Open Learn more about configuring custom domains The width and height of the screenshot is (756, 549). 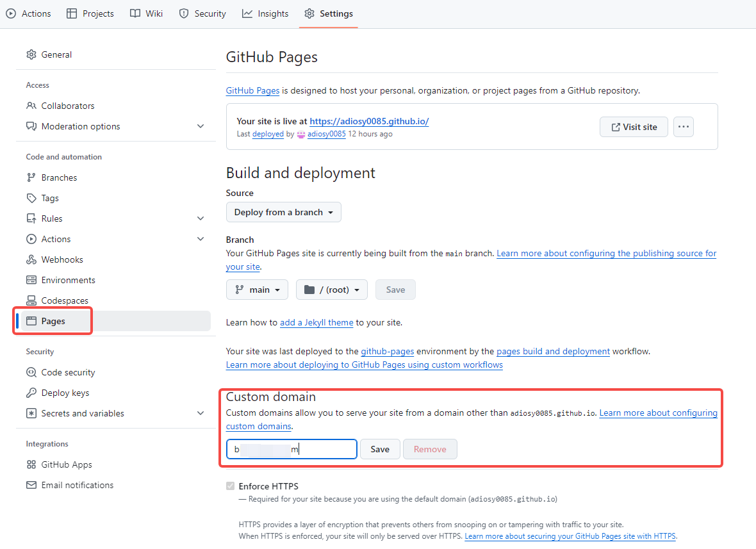658,413
